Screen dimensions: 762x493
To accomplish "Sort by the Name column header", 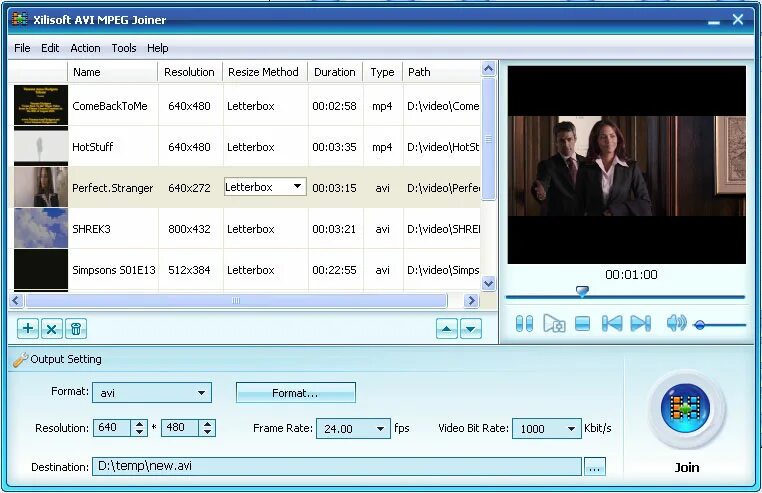I will point(112,72).
